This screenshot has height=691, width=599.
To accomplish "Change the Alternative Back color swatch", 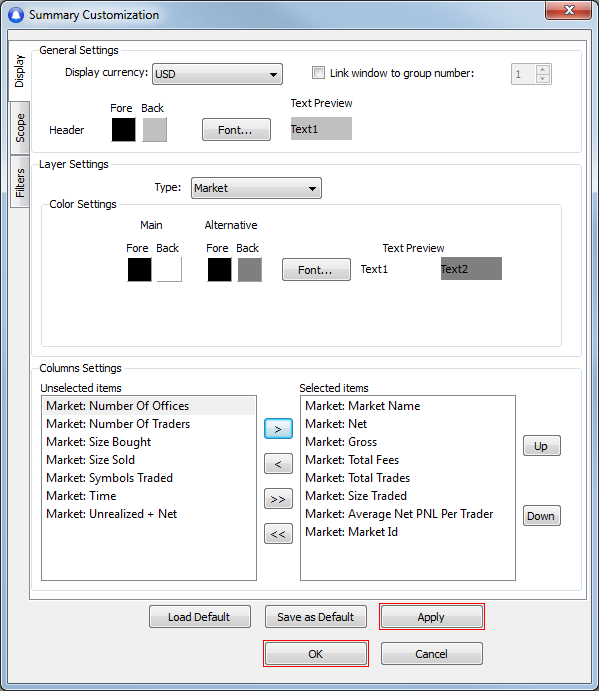I will pos(249,269).
